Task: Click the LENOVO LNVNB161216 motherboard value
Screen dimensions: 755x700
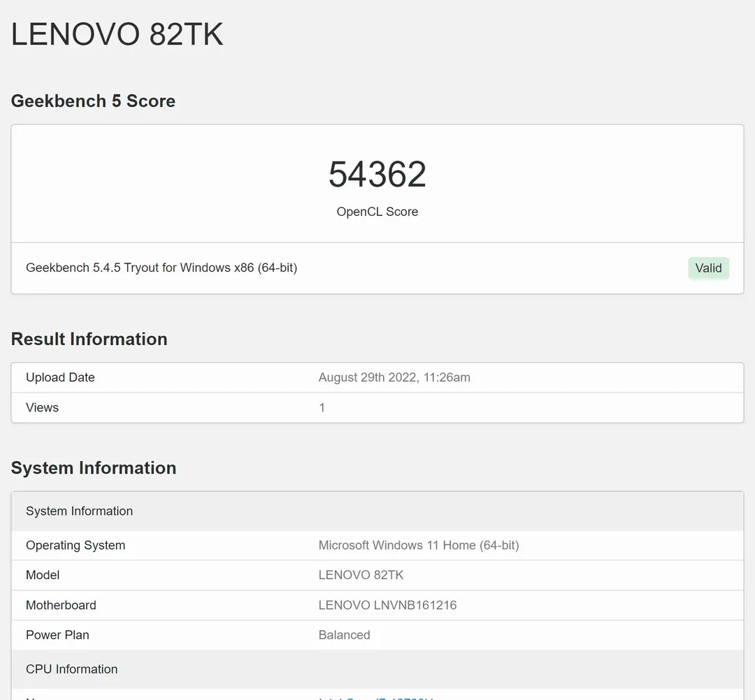Action: tap(387, 605)
